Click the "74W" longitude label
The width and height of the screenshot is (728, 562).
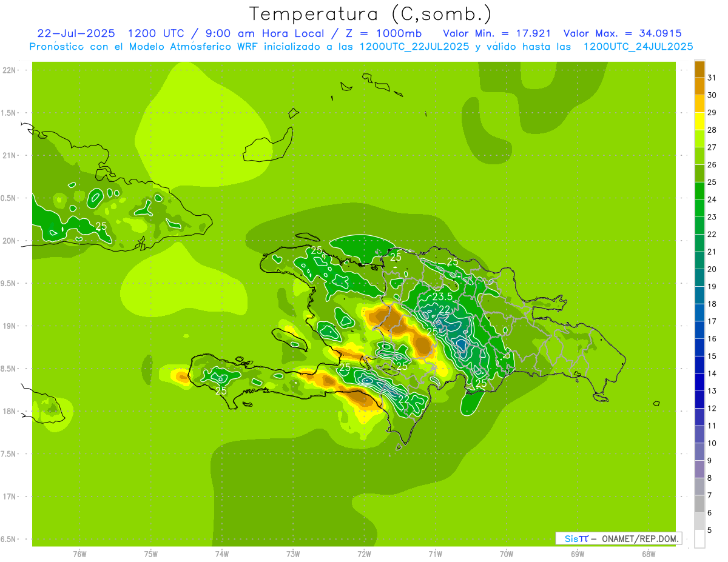pyautogui.click(x=222, y=554)
